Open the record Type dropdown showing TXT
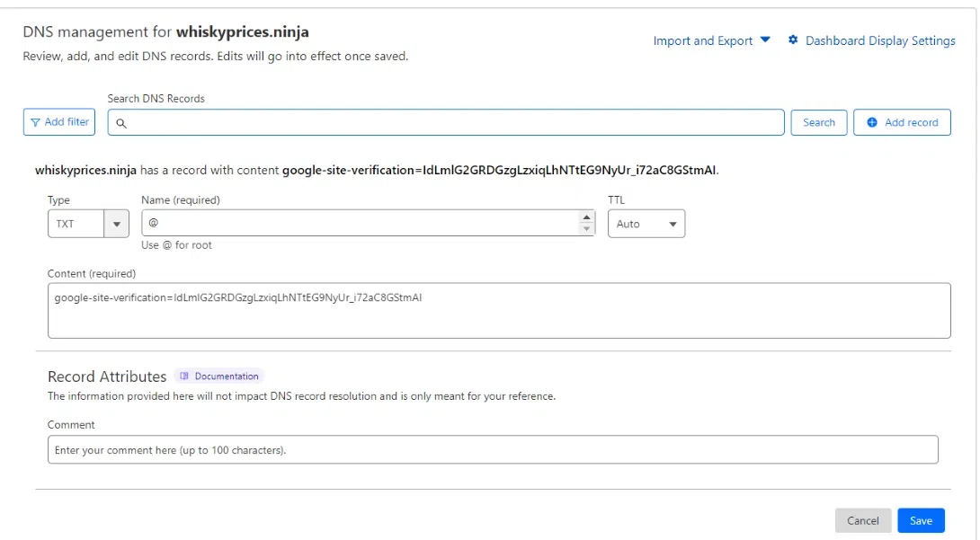This screenshot has width=980, height=540. (88, 224)
